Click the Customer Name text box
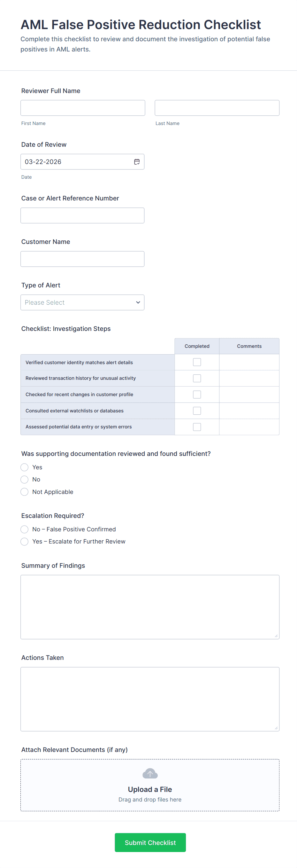 pos(82,259)
